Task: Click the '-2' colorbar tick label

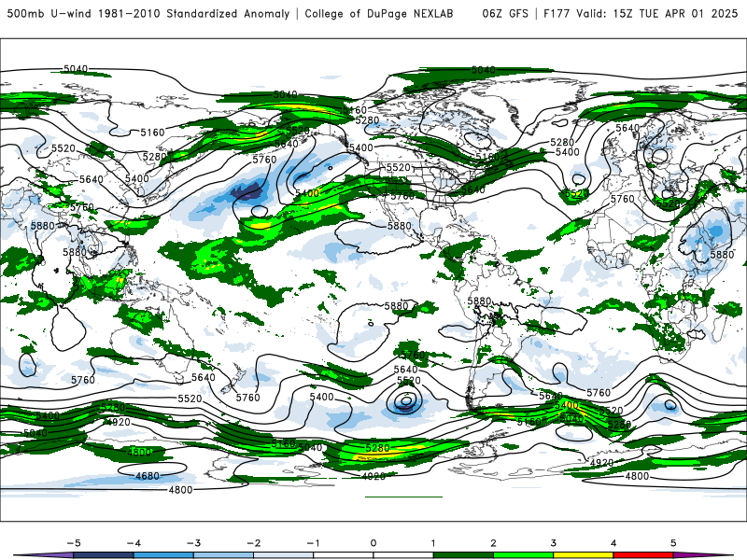Action: tap(253, 543)
